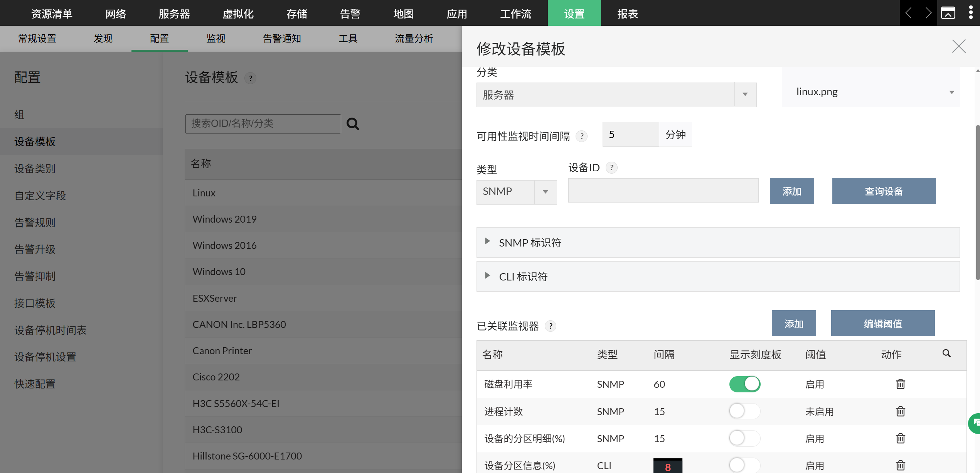This screenshot has height=473, width=980.
Task: Click the next arrow in top bar
Action: (928, 13)
